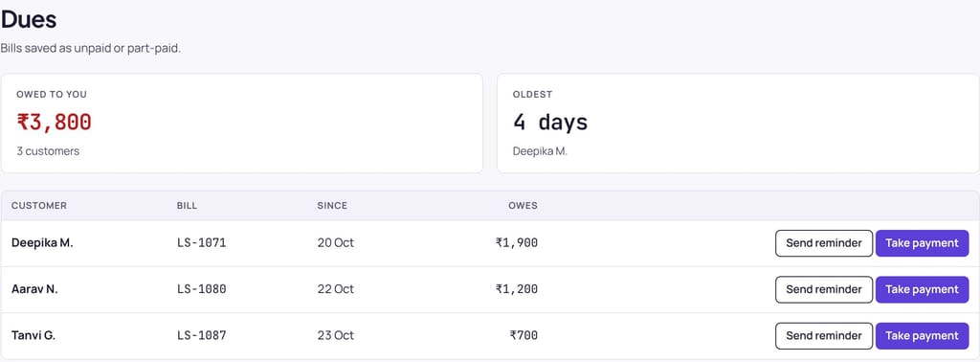The height and width of the screenshot is (362, 980).
Task: Click the Bill column header
Action: point(187,206)
